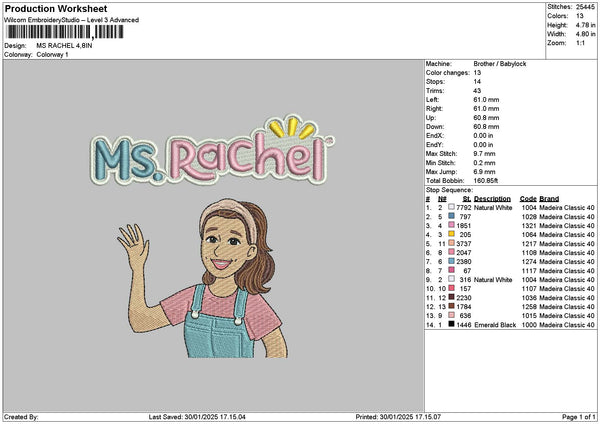This screenshot has width=600, height=424.
Task: Click the Description column header
Action: [x=492, y=198]
